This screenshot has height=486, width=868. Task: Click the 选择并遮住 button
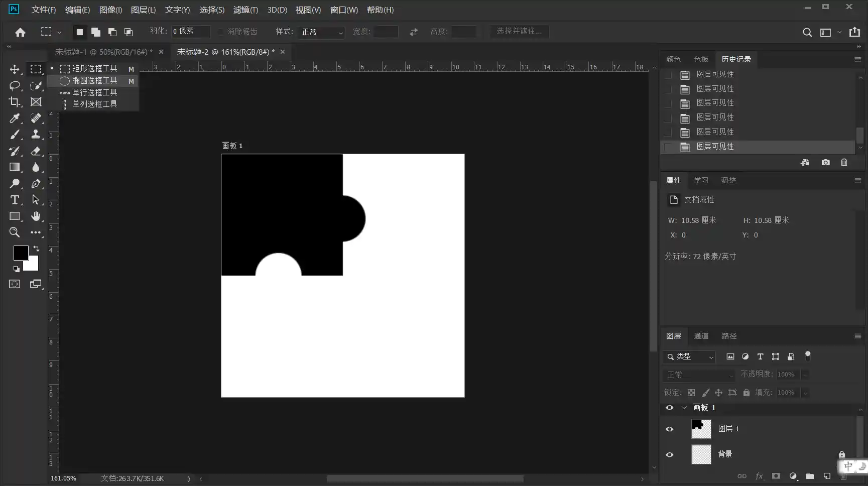point(520,32)
